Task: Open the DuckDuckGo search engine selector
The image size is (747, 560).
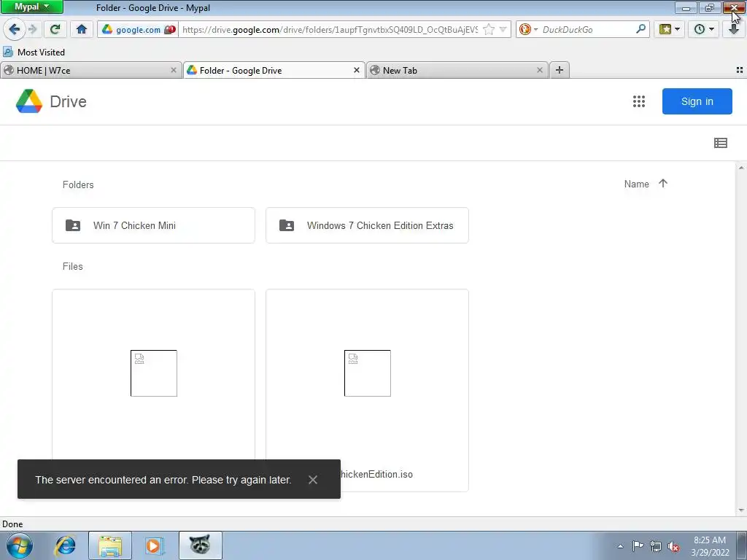Action: click(x=528, y=29)
